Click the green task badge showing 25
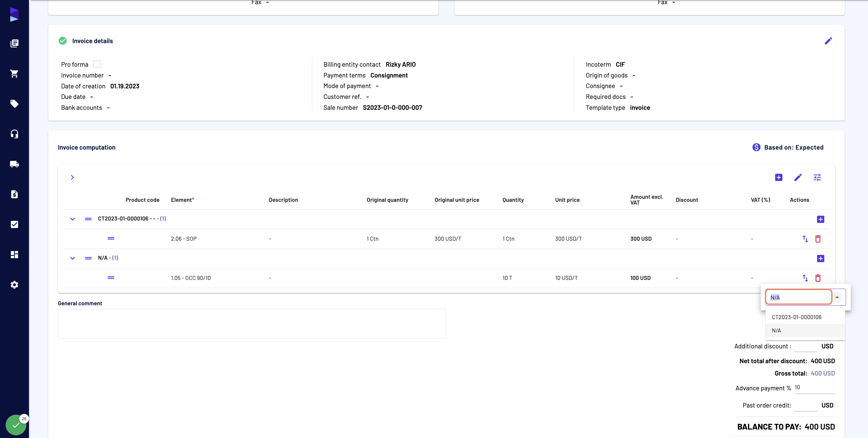The height and width of the screenshot is (438, 868). (x=16, y=424)
